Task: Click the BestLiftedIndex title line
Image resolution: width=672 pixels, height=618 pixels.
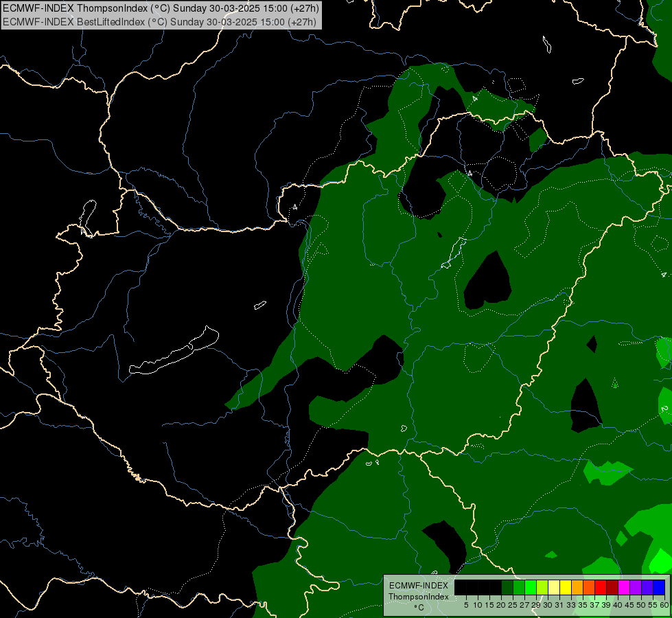Action: [x=159, y=22]
